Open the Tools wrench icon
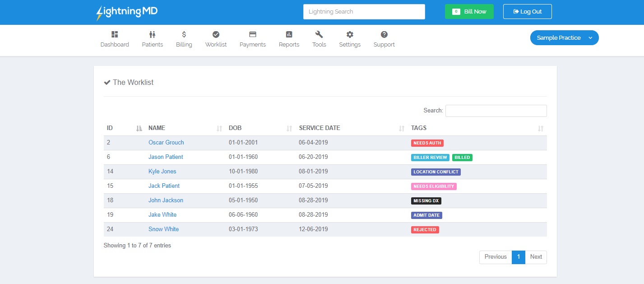 click(x=319, y=33)
